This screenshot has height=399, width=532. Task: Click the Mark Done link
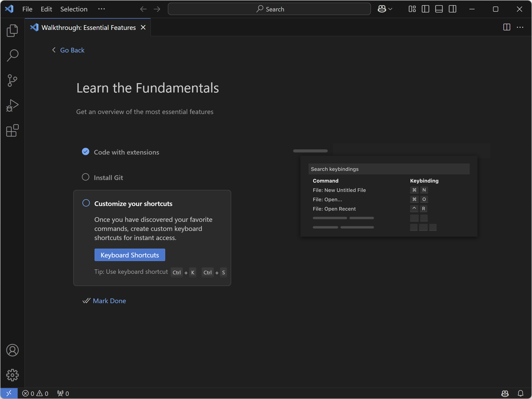109,301
